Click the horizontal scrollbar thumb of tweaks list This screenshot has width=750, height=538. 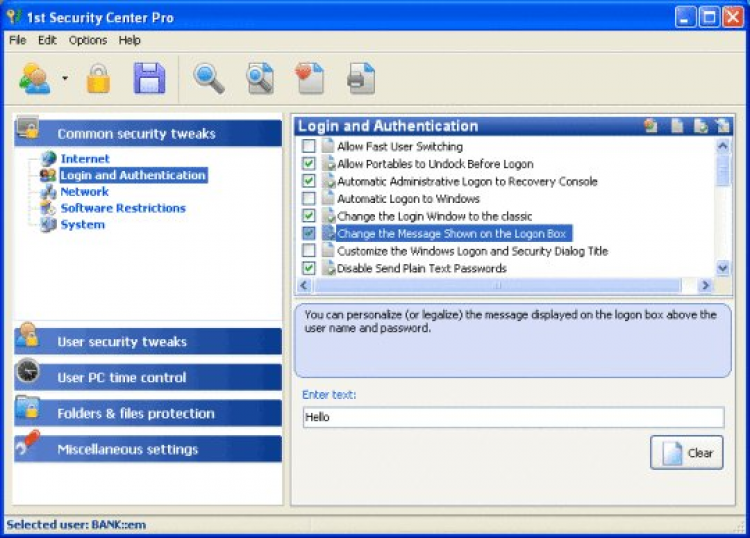[497, 285]
